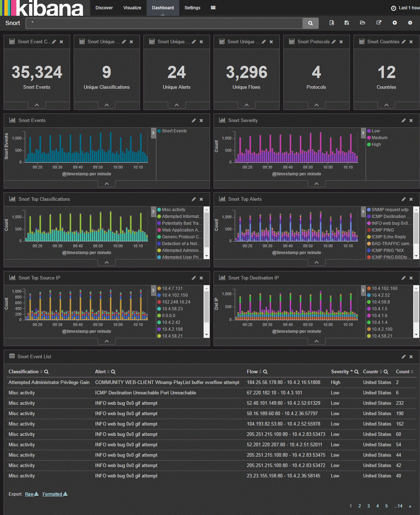Export table as Formatted
Viewport: 420px width, 515px height.
tap(55, 494)
